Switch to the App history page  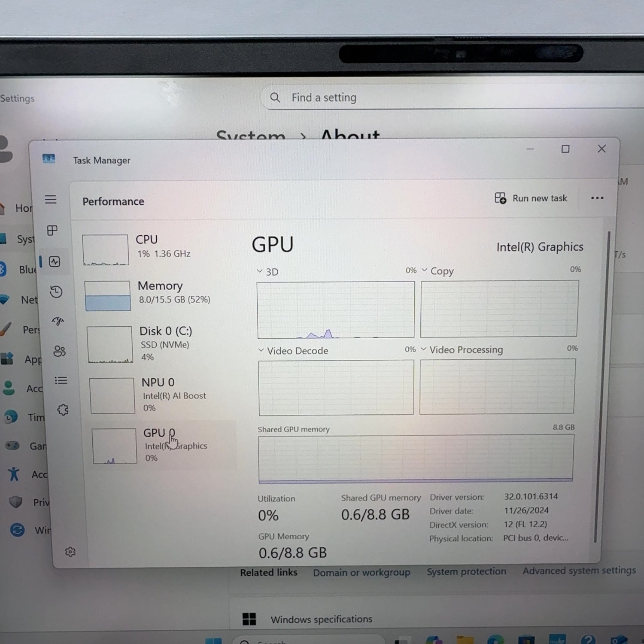coord(56,292)
